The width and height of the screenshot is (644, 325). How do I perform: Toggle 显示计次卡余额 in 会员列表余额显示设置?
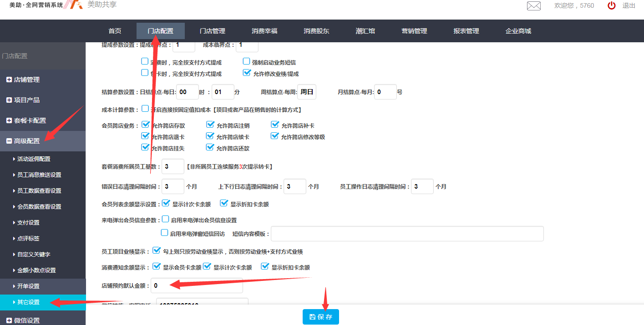coord(166,203)
